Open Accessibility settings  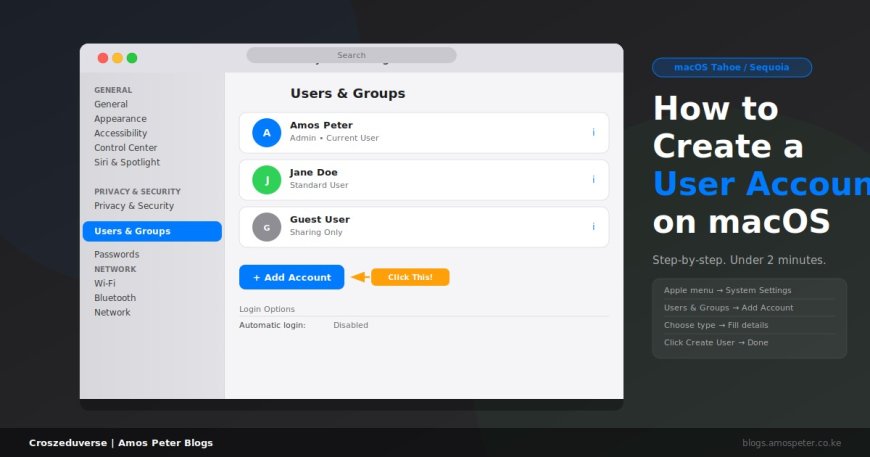[x=120, y=133]
